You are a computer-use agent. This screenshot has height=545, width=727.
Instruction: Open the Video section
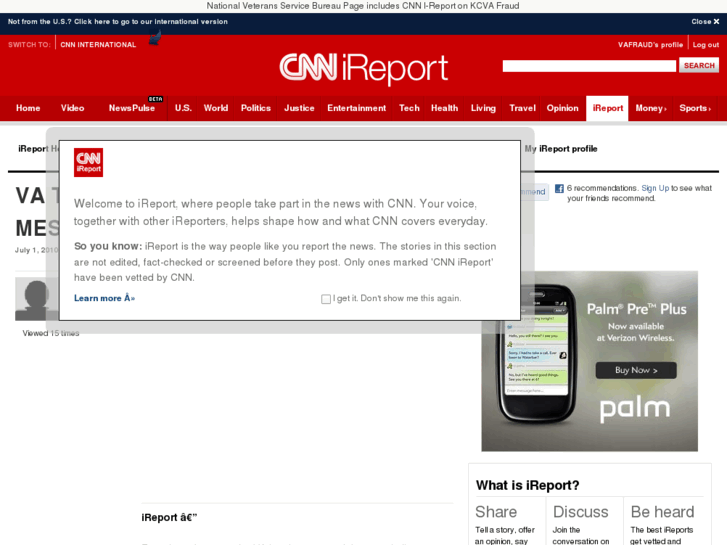[72, 108]
